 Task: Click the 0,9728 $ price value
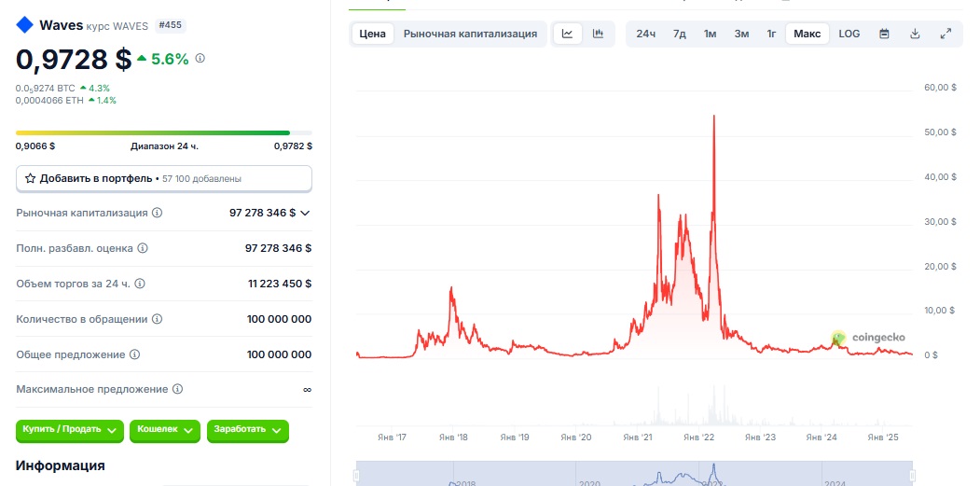[74, 60]
